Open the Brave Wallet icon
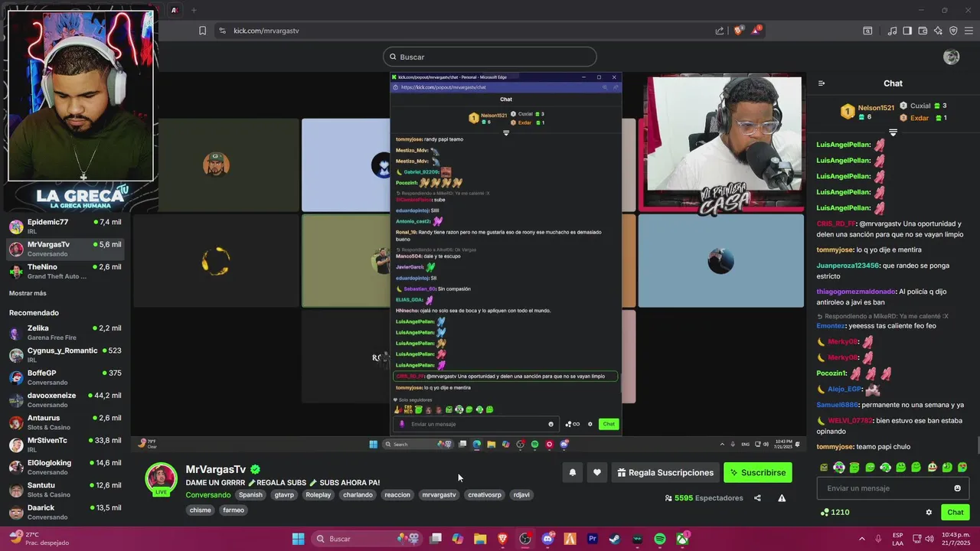This screenshot has width=980, height=551. click(923, 31)
